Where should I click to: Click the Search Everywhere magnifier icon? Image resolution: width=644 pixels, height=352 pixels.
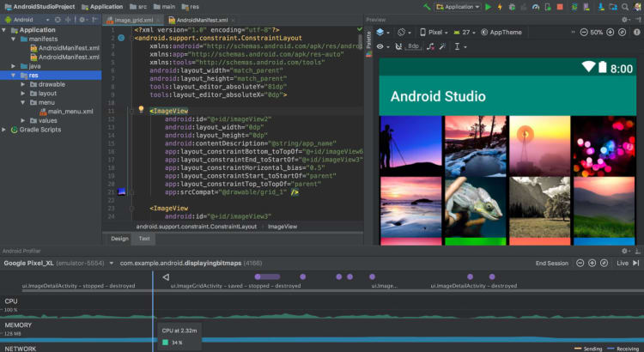coord(625,7)
